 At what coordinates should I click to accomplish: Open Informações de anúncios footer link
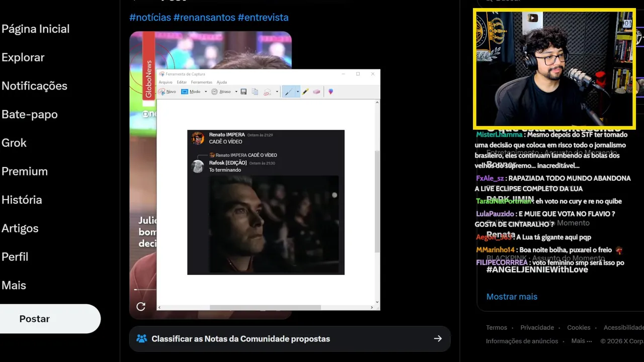coord(522,341)
